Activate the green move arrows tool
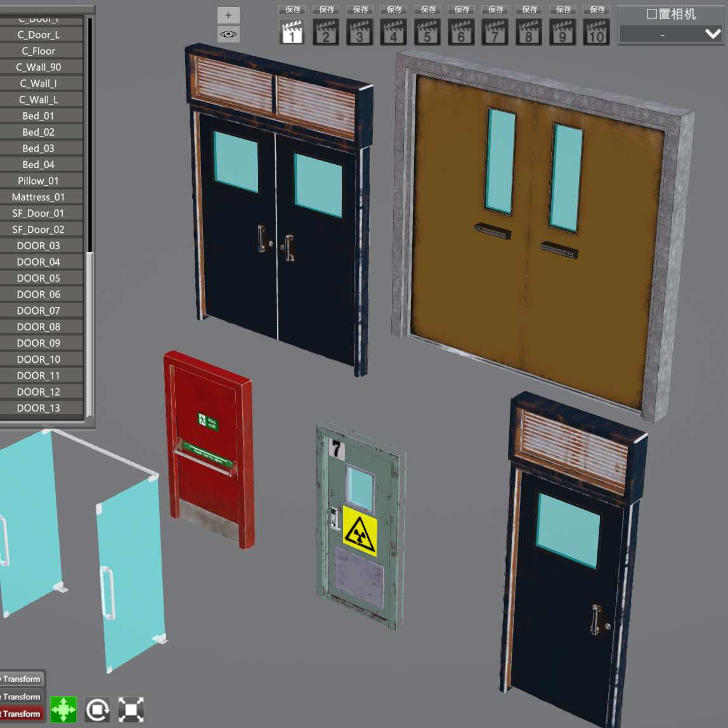This screenshot has width=728, height=728. pos(63,710)
